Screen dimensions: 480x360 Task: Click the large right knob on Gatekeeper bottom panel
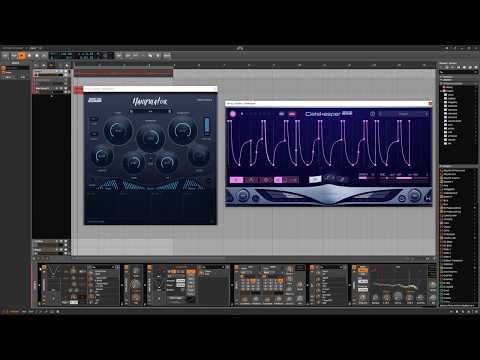point(414,196)
